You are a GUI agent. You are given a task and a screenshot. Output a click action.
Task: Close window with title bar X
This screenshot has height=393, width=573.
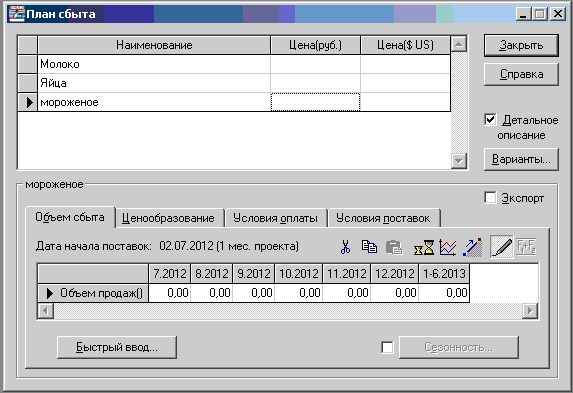558,14
